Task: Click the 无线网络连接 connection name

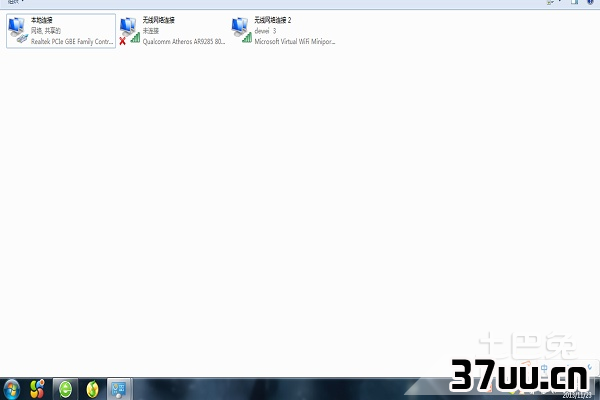Action: coord(158,20)
